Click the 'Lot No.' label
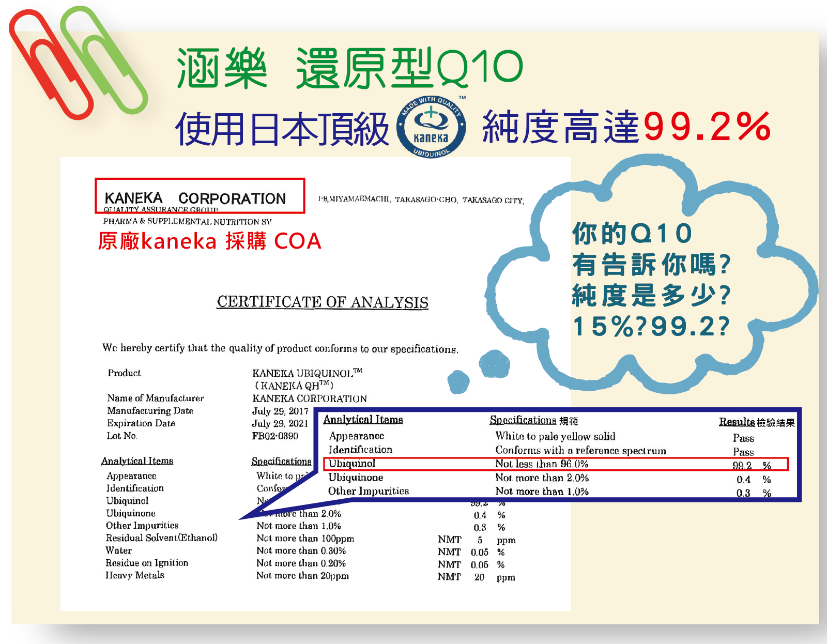 (x=122, y=436)
